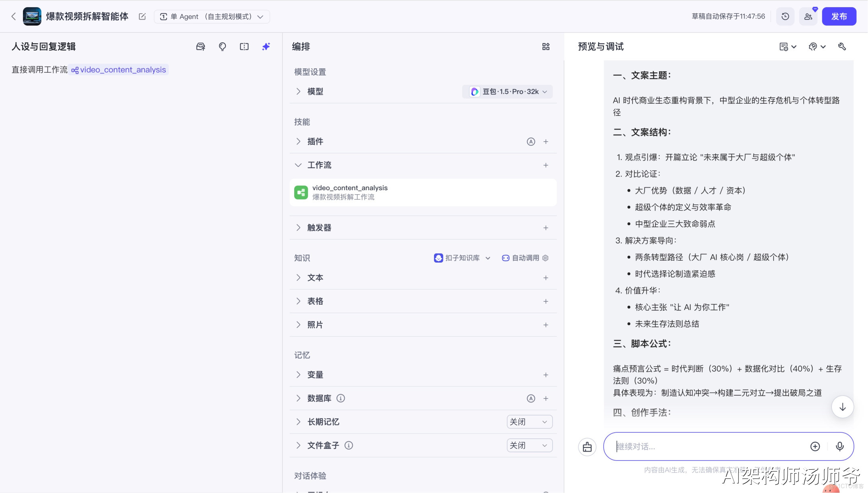Open the prompt library icon

pyautogui.click(x=201, y=47)
